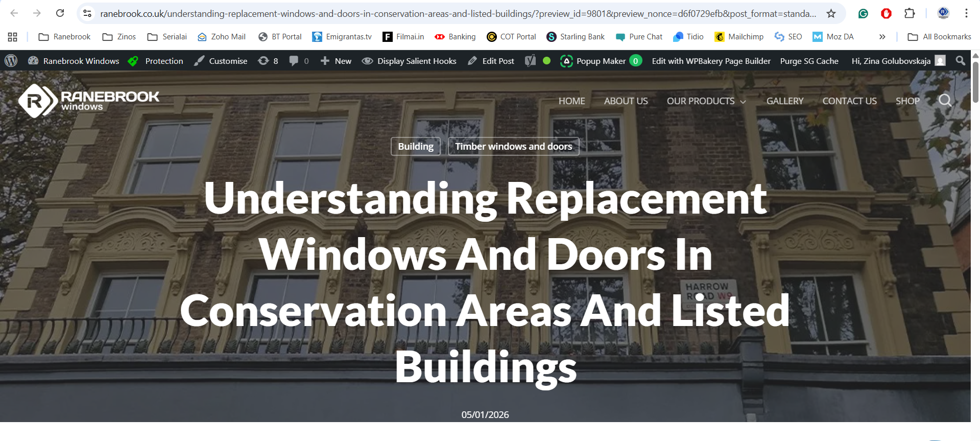Click the Building category tag
Viewport: 980px width, 441px height.
tap(415, 147)
